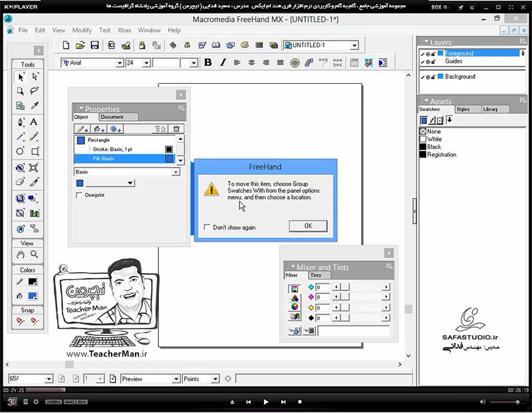Collapse the Assets panel triangle
This screenshot has width=532, height=413.
426,101
